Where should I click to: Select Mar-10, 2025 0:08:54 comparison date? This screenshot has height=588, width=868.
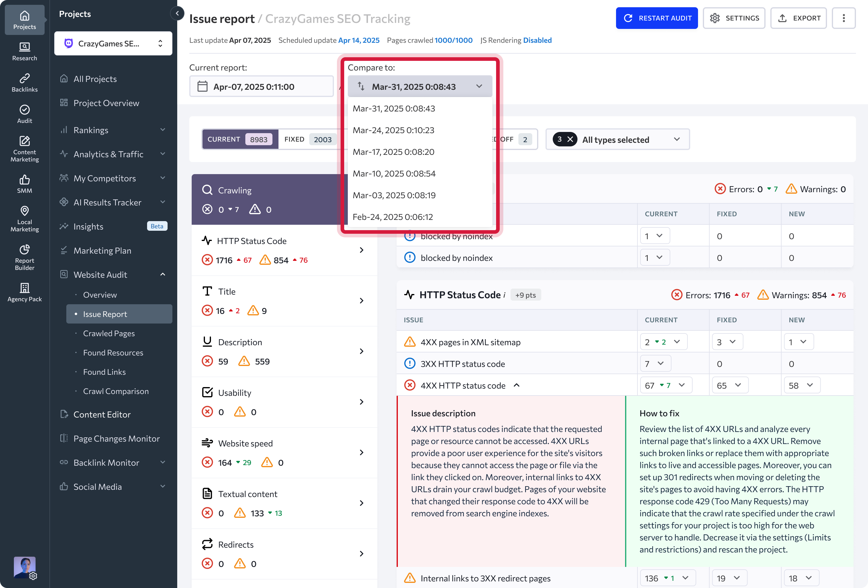point(420,173)
